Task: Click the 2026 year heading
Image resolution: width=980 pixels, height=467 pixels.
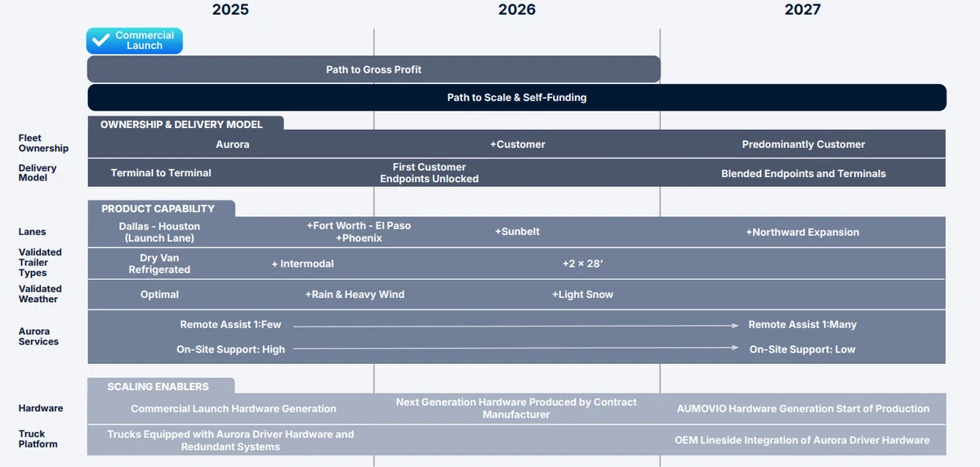Action: click(517, 10)
